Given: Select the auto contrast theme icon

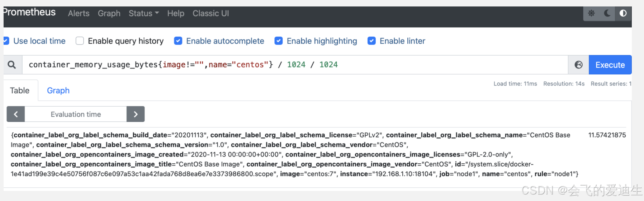Looking at the screenshot, I should click(x=623, y=13).
